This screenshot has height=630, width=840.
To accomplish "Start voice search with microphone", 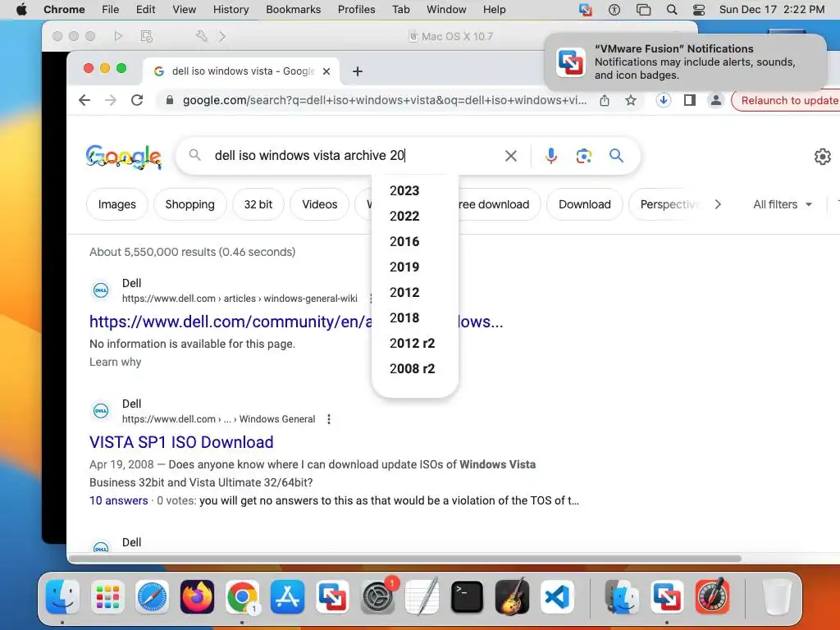I will click(x=550, y=156).
